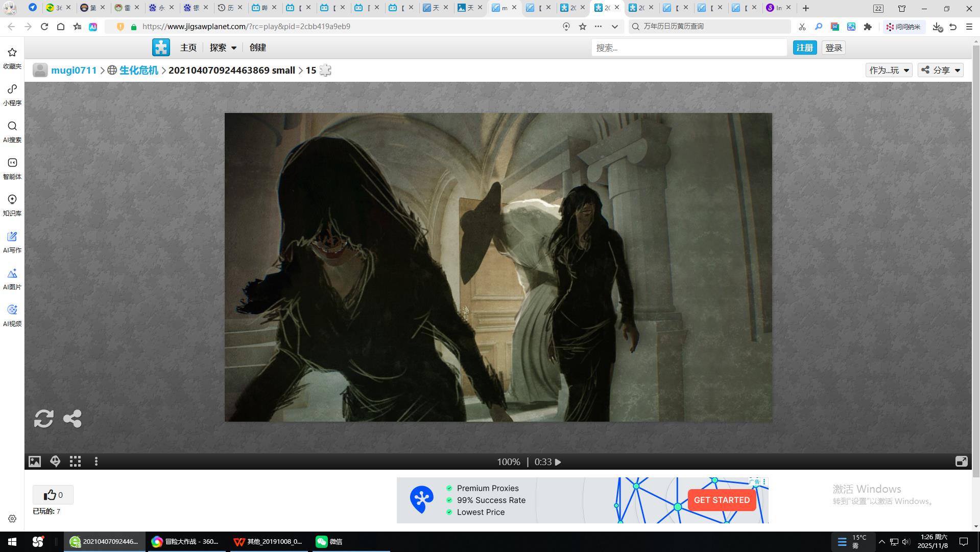Open the 作为...玩 dropdown
Viewport: 980px width, 552px height.
click(889, 70)
